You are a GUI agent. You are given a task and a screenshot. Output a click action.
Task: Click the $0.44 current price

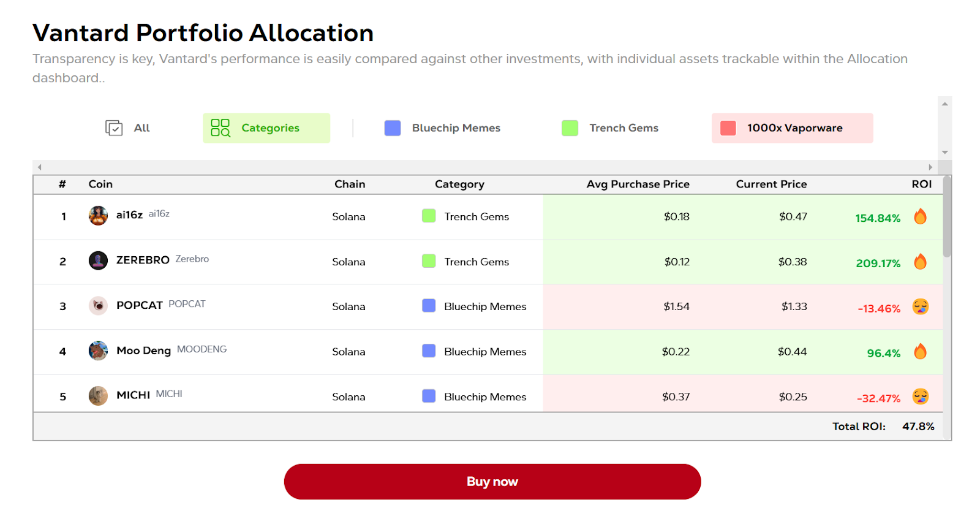(x=793, y=352)
